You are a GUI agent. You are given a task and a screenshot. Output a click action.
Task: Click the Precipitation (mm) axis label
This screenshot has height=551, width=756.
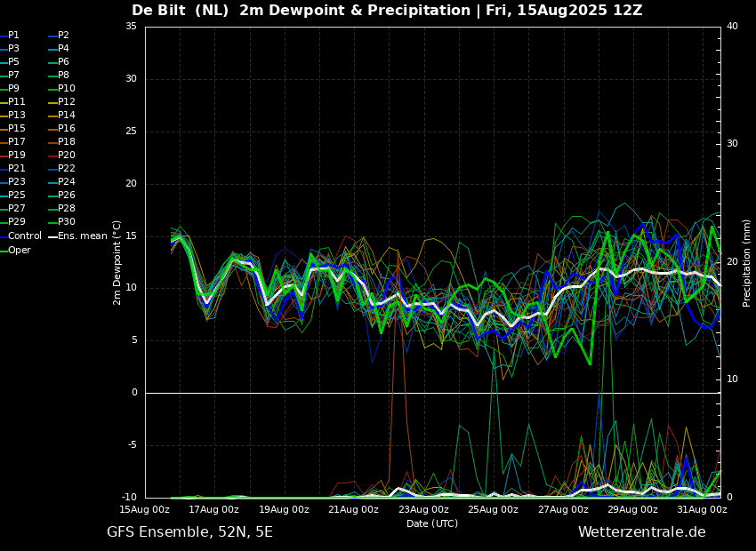747,262
